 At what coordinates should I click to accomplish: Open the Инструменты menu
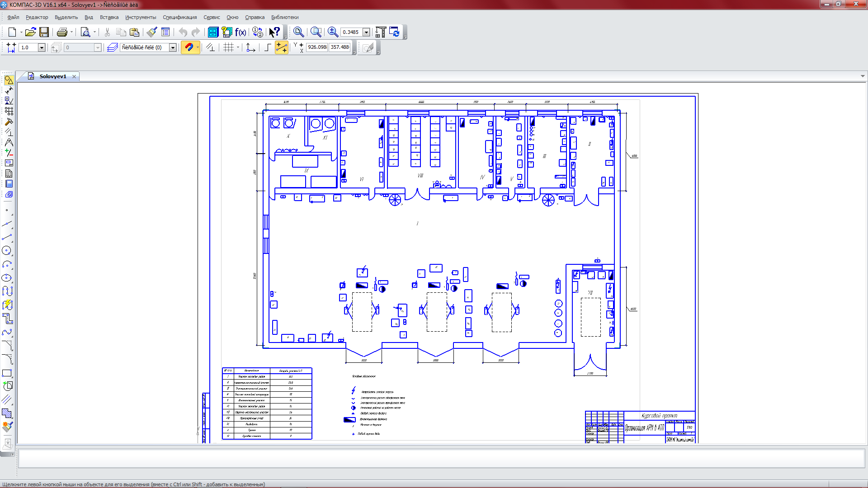tap(141, 17)
